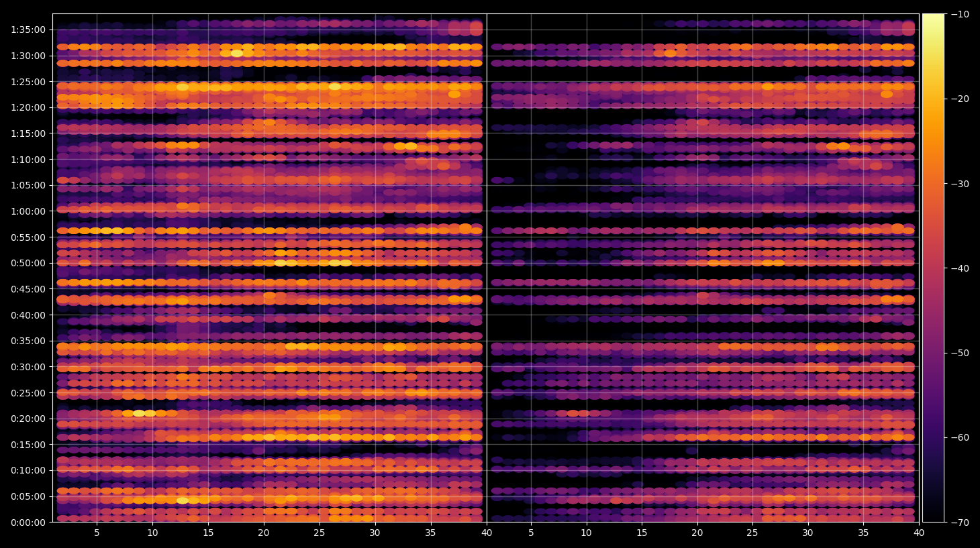The height and width of the screenshot is (548, 980).
Task: Click the 0:05:00 y-axis tick label
Action: tap(28, 496)
